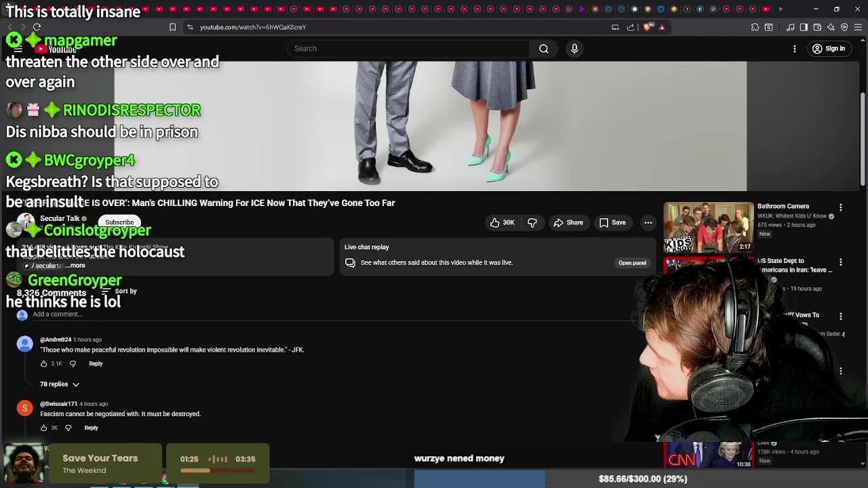Click the @AndreB24 avatar
Screen dimensions: 868x488
[24, 344]
